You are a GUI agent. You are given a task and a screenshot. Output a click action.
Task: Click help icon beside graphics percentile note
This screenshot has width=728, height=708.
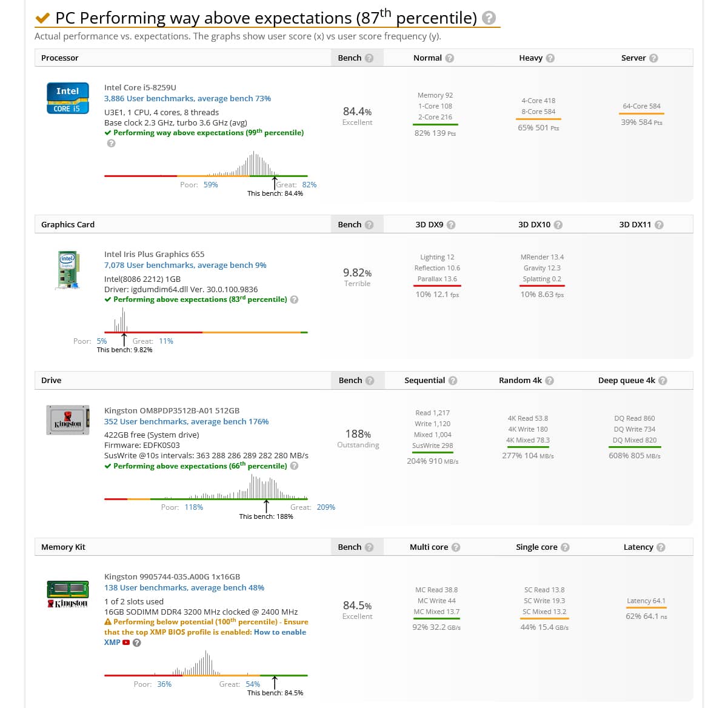point(294,299)
